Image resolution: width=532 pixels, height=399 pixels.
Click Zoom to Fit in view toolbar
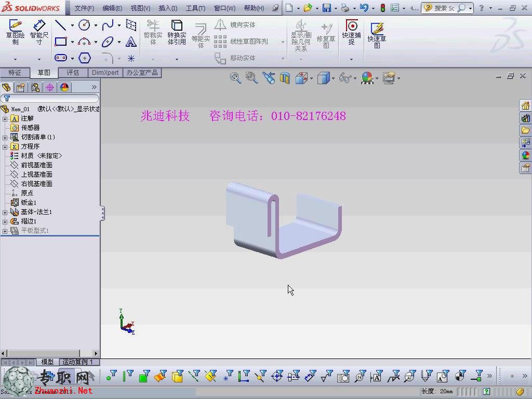[235, 78]
